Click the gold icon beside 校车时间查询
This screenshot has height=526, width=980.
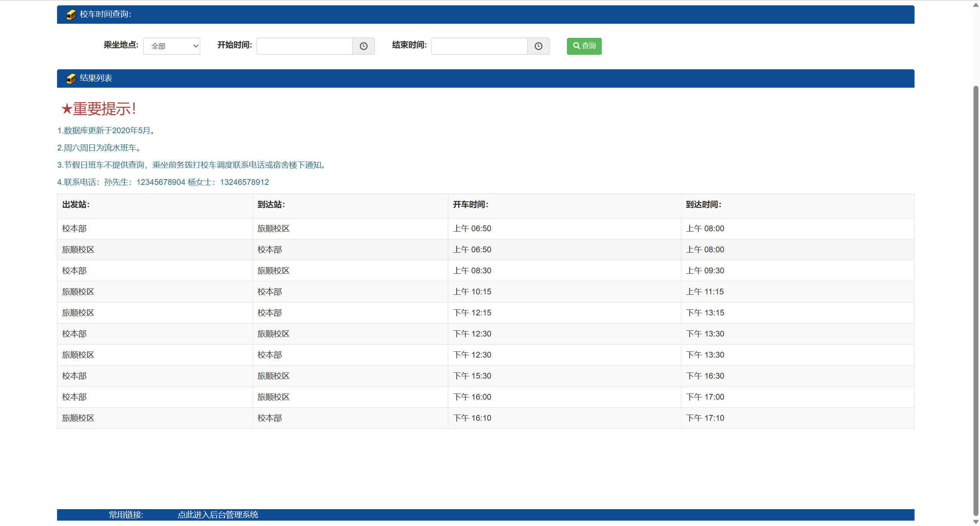point(71,15)
